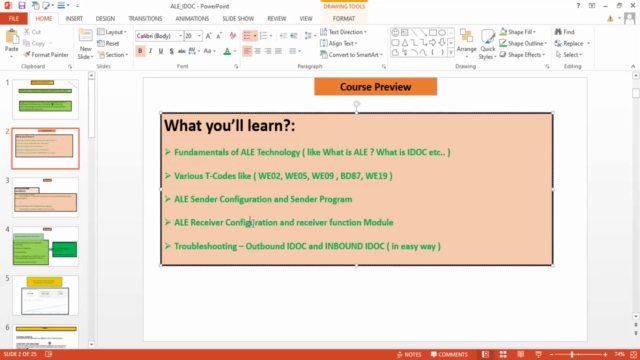Screen dimensions: 640x360
Task: Click Reset slide button
Action: point(108,43)
